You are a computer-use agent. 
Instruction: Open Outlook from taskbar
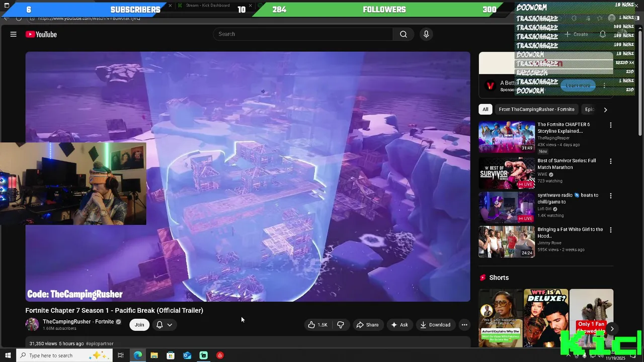point(187,355)
